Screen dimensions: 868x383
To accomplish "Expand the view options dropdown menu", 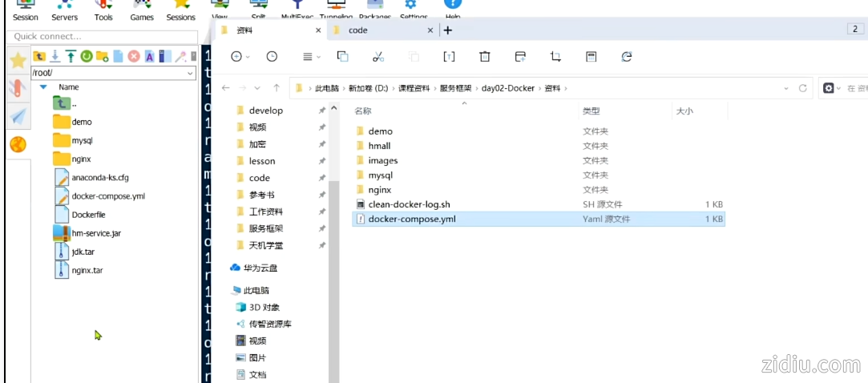I will pyautogui.click(x=311, y=56).
